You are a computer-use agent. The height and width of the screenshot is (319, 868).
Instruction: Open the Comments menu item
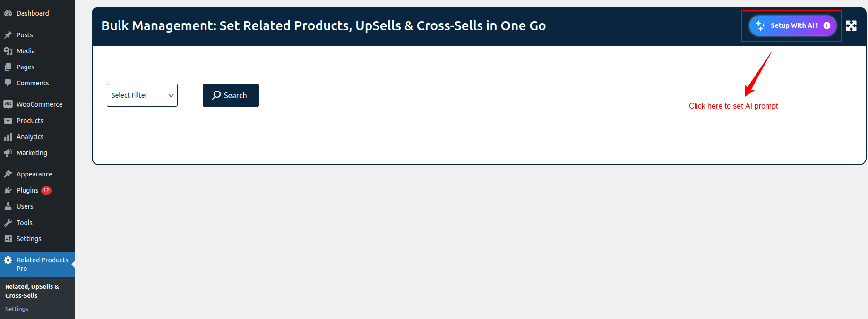coord(32,83)
